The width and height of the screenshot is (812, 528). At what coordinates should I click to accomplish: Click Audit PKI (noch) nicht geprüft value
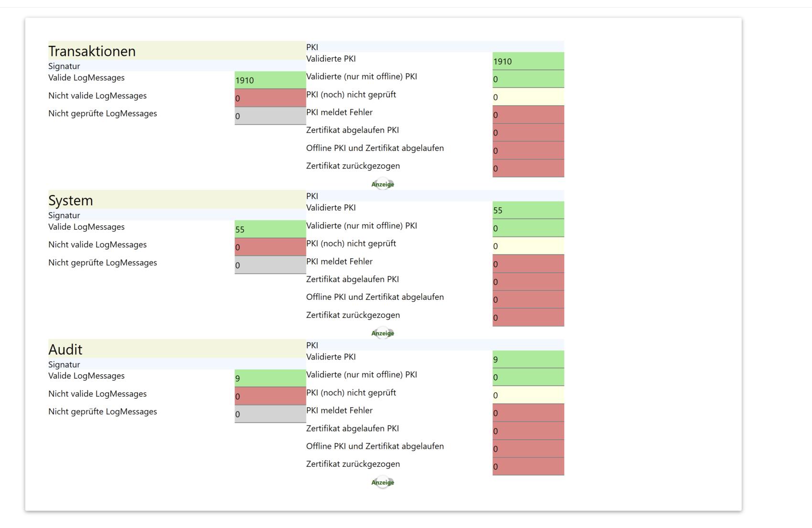pyautogui.click(x=528, y=395)
